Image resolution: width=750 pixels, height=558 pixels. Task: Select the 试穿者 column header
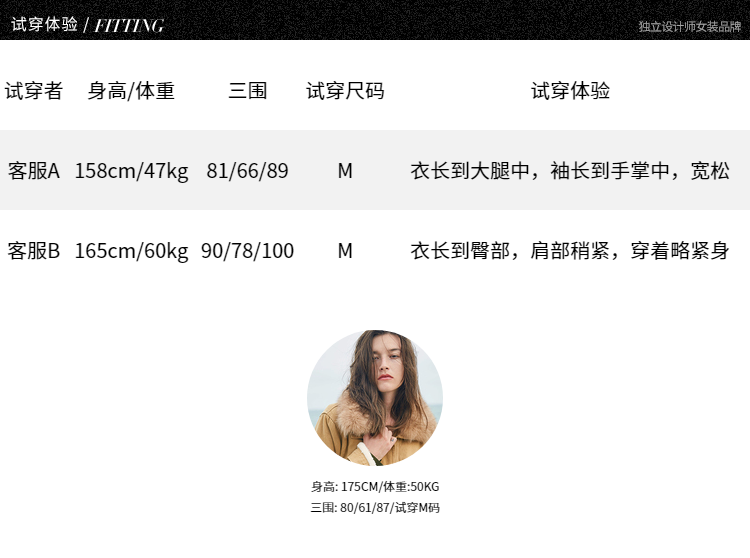point(34,91)
